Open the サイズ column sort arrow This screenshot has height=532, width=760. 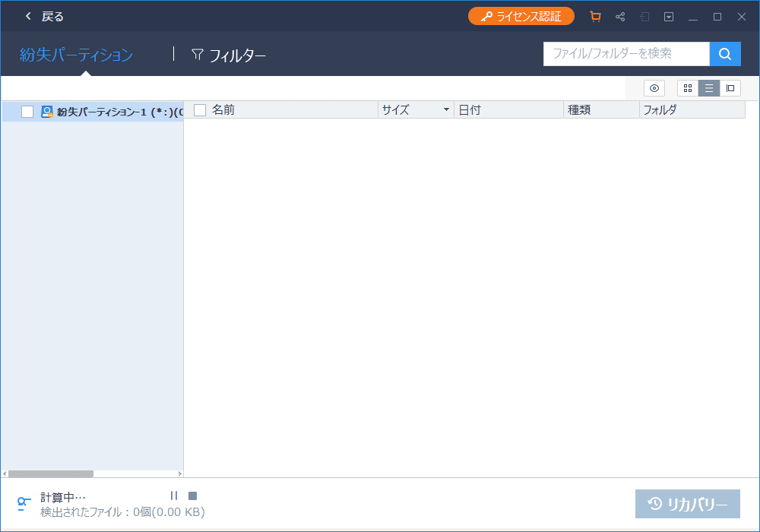click(446, 110)
